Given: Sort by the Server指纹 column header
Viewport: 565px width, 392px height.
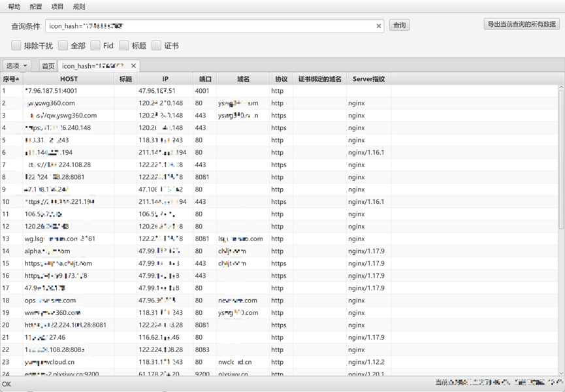Looking at the screenshot, I should pos(368,79).
